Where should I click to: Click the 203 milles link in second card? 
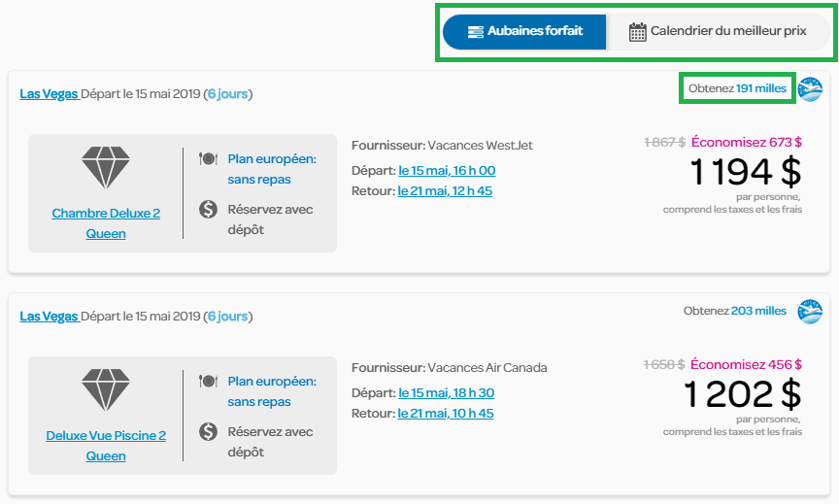758,311
